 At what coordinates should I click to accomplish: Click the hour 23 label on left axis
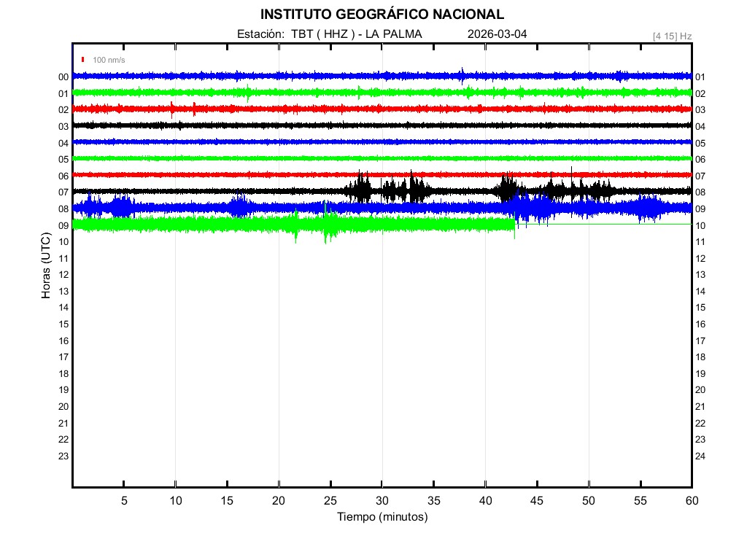pyautogui.click(x=63, y=456)
